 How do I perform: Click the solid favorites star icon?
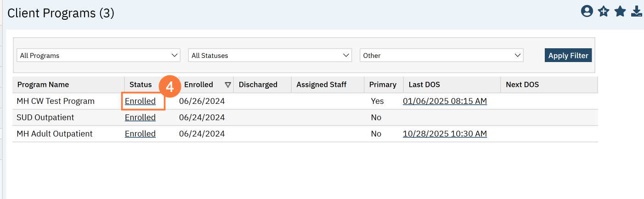(x=620, y=11)
